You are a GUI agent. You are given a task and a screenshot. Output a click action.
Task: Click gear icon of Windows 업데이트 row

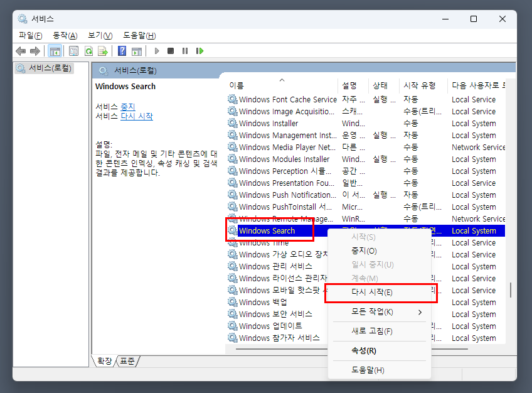(232, 326)
